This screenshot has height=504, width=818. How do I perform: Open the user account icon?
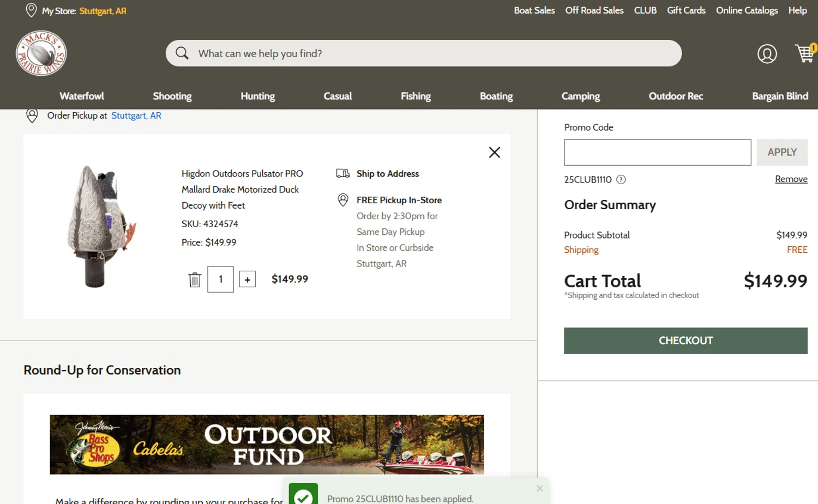[x=767, y=53]
